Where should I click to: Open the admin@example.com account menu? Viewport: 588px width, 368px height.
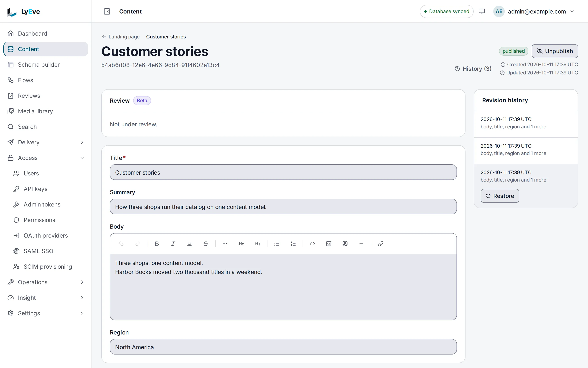(534, 11)
